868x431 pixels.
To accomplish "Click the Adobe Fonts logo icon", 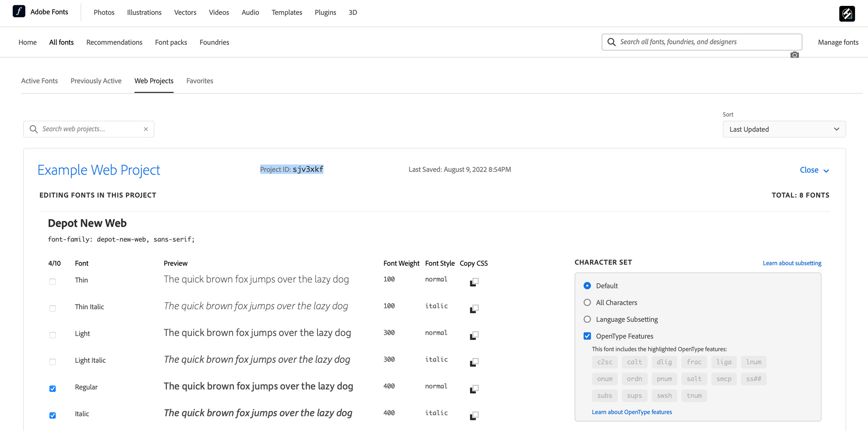I will (x=19, y=11).
